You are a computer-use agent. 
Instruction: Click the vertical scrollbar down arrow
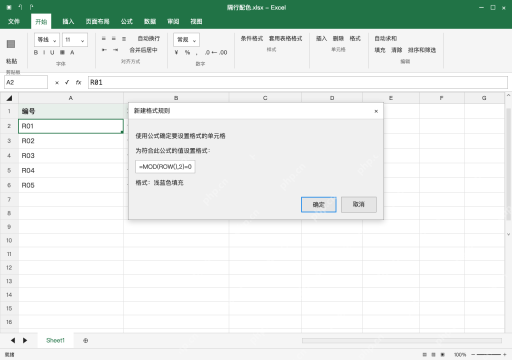click(x=508, y=234)
